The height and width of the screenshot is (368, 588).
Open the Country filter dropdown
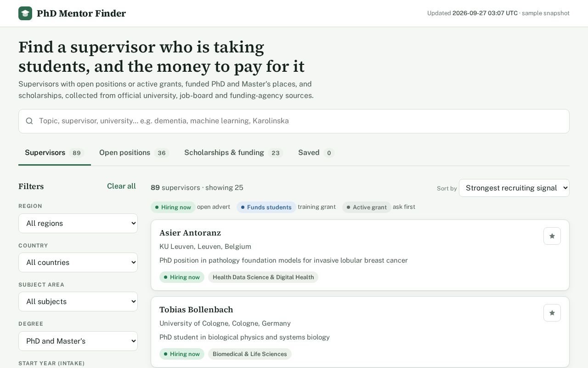click(x=78, y=262)
